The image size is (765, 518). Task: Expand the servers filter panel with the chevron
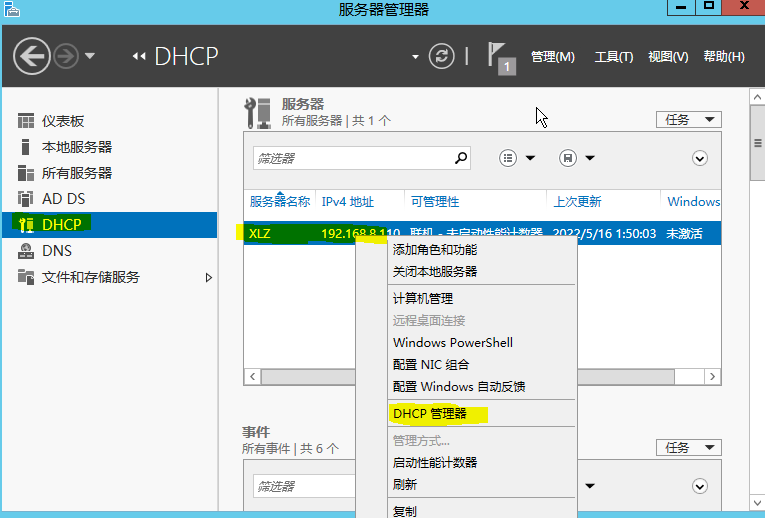[700, 158]
